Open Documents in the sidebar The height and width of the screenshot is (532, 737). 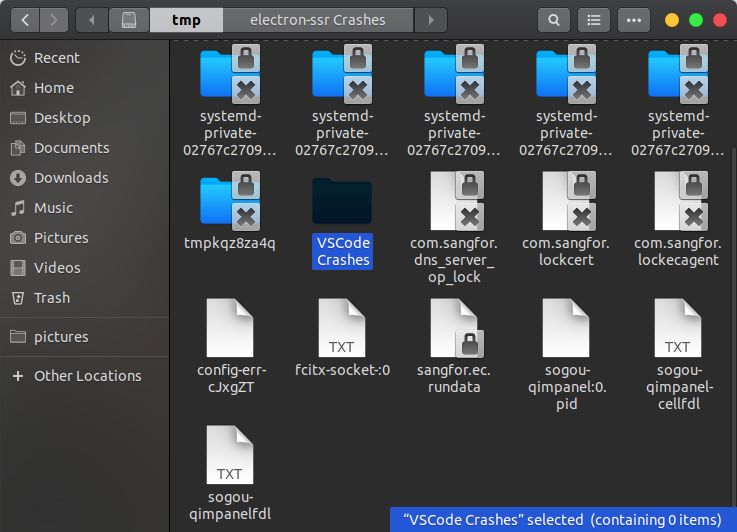coord(85,148)
